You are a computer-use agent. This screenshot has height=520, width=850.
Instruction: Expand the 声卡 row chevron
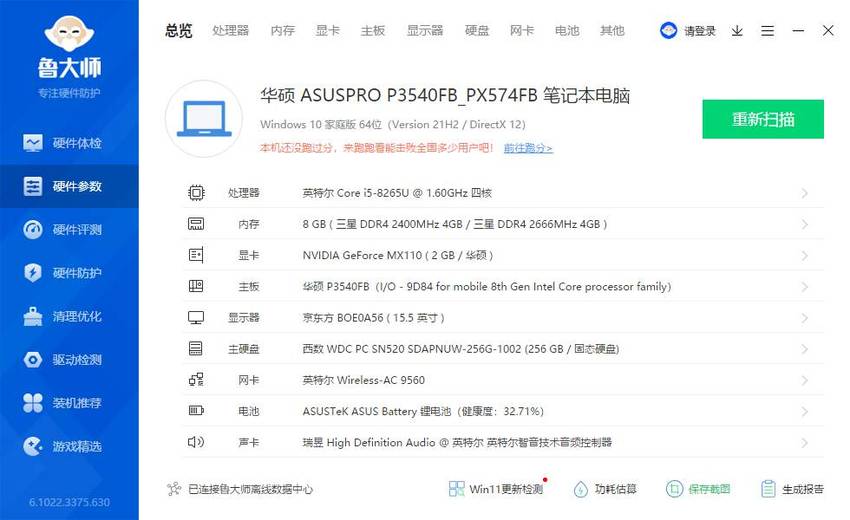click(x=804, y=442)
